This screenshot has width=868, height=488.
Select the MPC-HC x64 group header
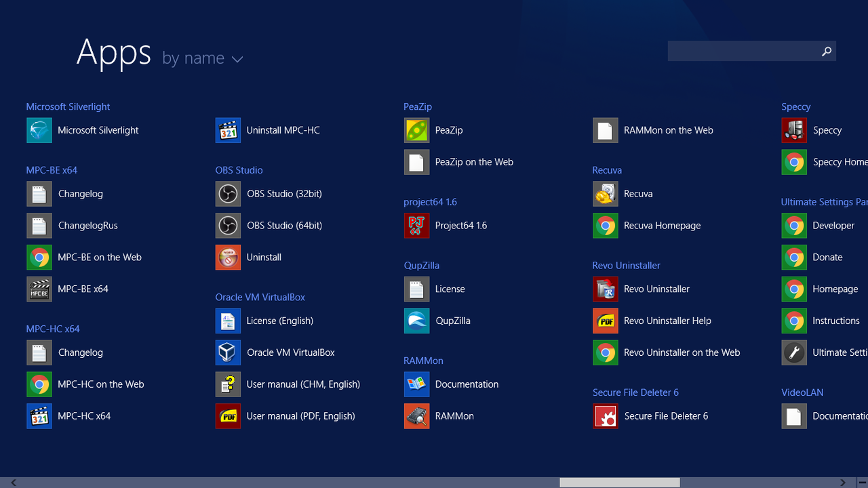pos(53,329)
